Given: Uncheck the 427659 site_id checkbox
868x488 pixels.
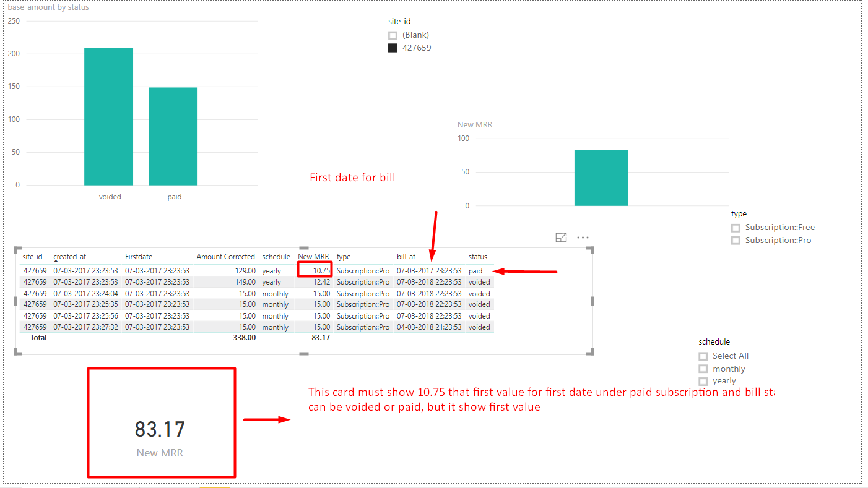Looking at the screenshot, I should tap(393, 48).
